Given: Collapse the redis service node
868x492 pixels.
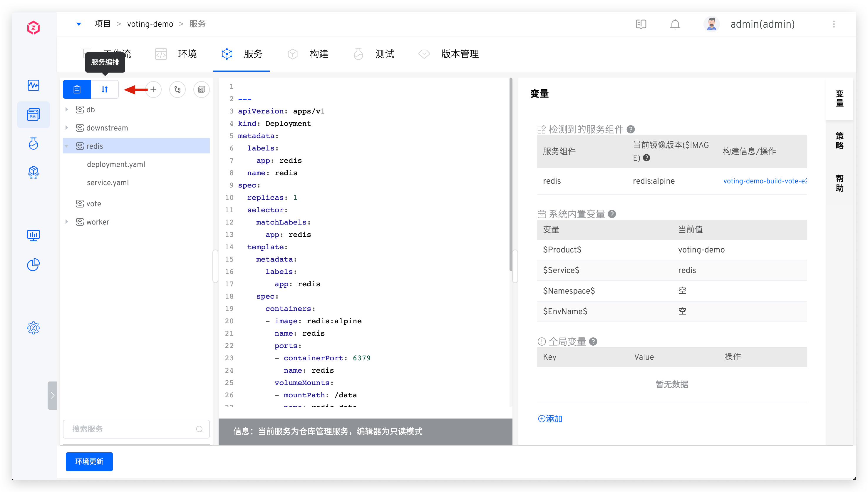Looking at the screenshot, I should [x=66, y=146].
